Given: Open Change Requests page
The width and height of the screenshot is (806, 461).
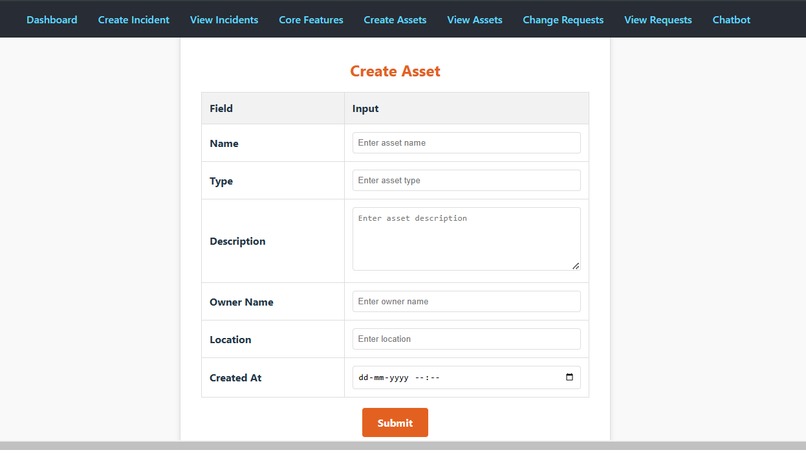Looking at the screenshot, I should tap(563, 20).
